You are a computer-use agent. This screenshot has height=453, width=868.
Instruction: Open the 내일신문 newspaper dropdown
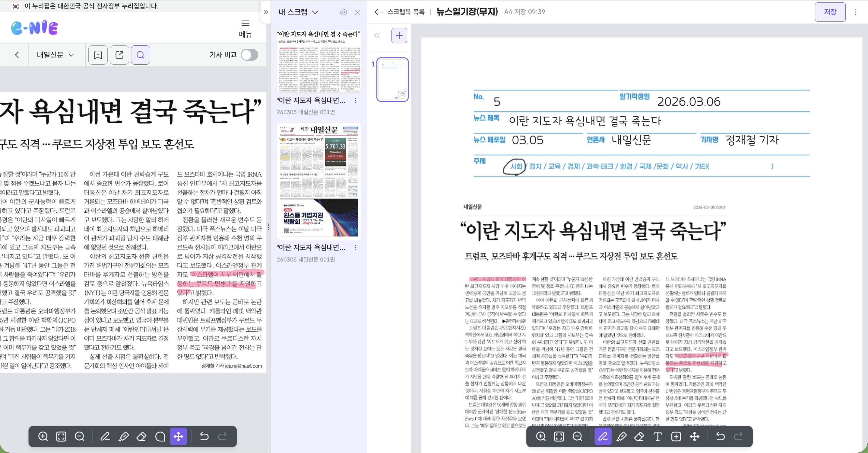click(55, 55)
